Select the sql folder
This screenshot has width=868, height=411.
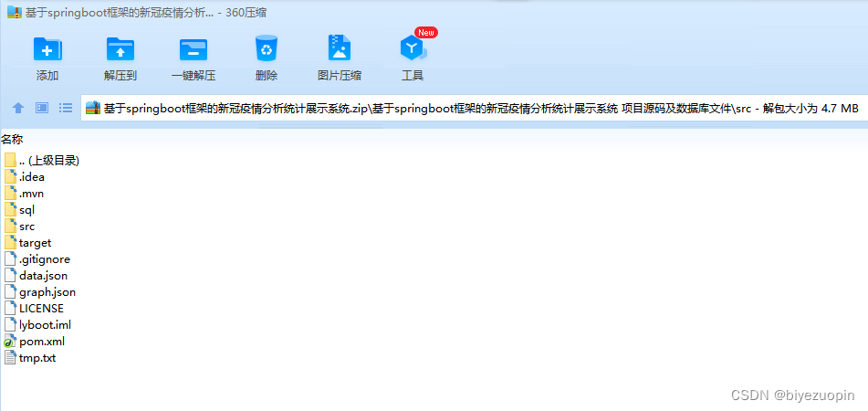(20, 210)
